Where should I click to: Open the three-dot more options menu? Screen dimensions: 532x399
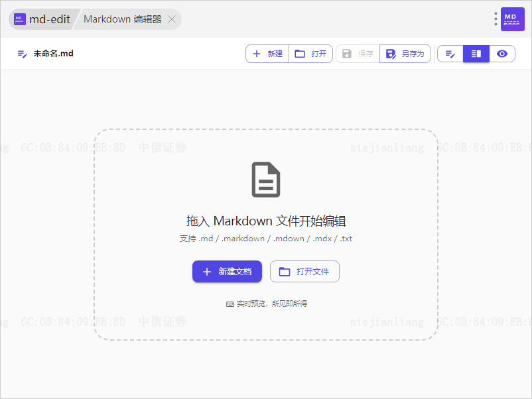tap(496, 19)
